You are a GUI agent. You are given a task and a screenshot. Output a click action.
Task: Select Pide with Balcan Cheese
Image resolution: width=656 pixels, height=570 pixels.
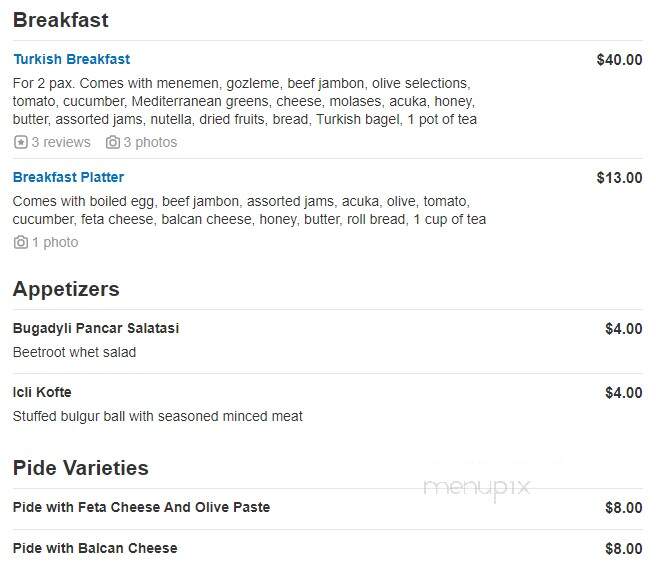[95, 548]
